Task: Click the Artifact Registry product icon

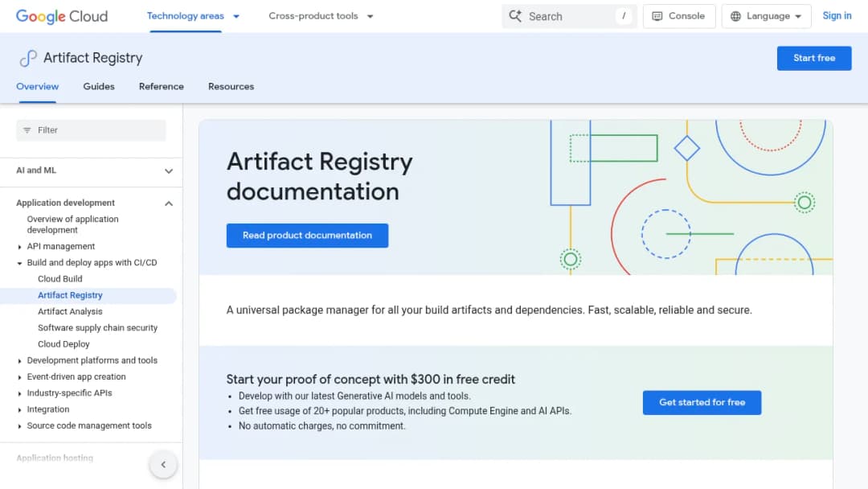Action: point(27,58)
